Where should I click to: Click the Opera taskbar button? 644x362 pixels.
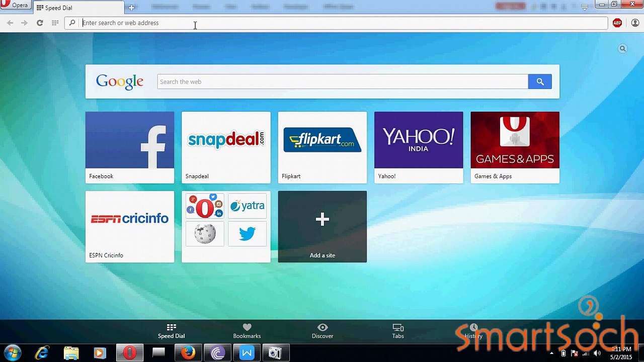point(130,353)
